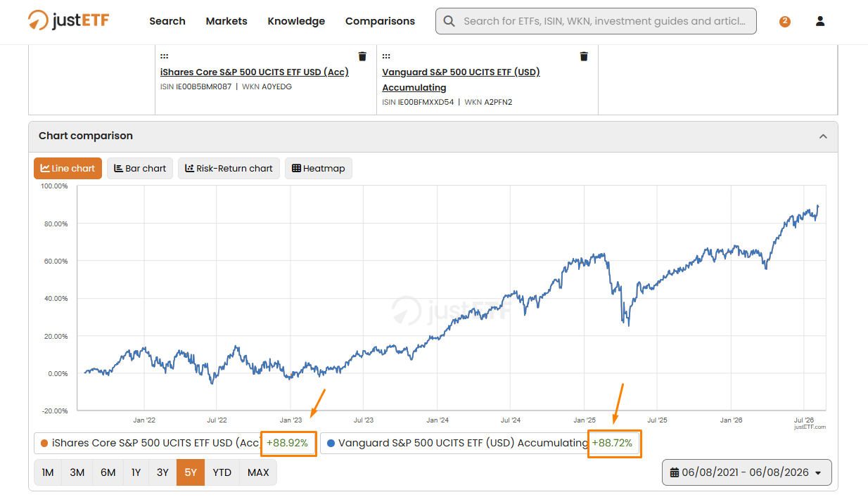Delete iShares Core S&P 500 ETF with trash icon

[362, 56]
